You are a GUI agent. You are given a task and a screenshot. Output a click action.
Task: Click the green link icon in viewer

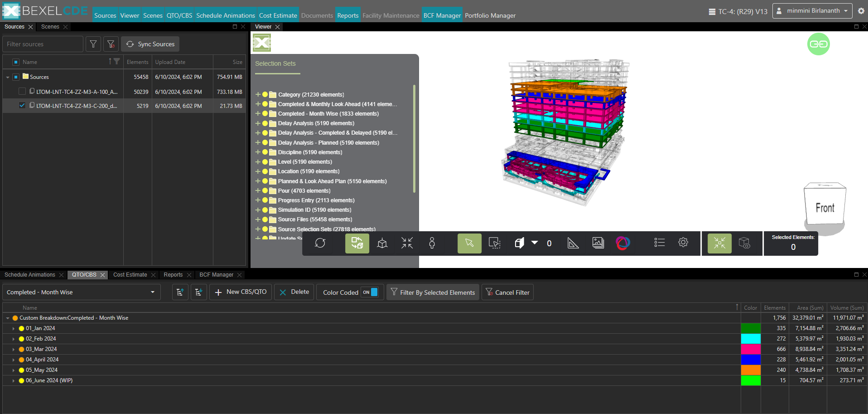tap(818, 44)
